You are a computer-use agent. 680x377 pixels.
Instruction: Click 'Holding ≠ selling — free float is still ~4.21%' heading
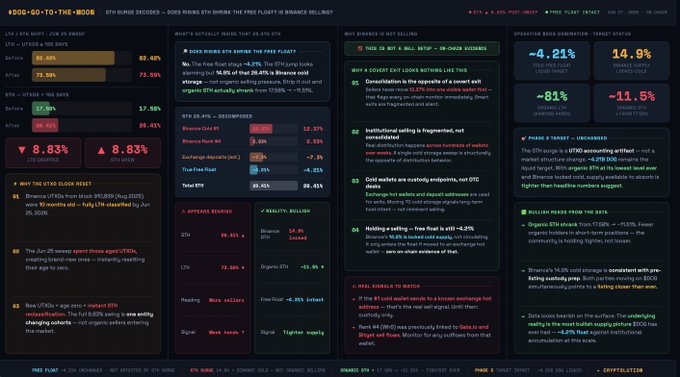coord(419,229)
